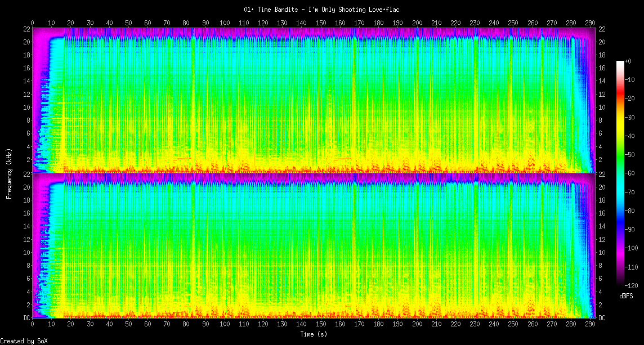
Task: Click the DC label at the bottom left
Action: 26,318
